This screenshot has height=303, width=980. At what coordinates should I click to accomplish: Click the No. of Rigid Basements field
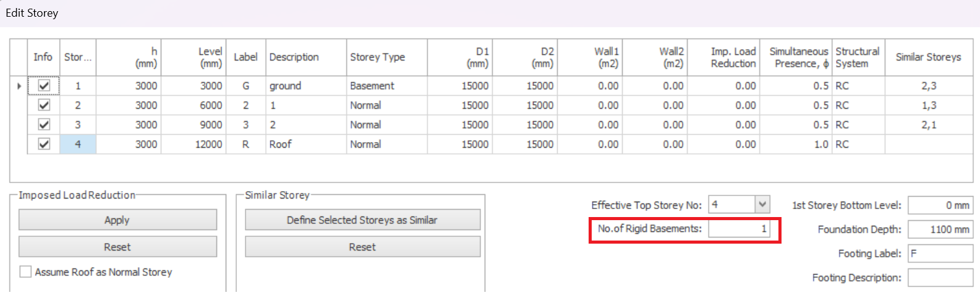click(739, 229)
